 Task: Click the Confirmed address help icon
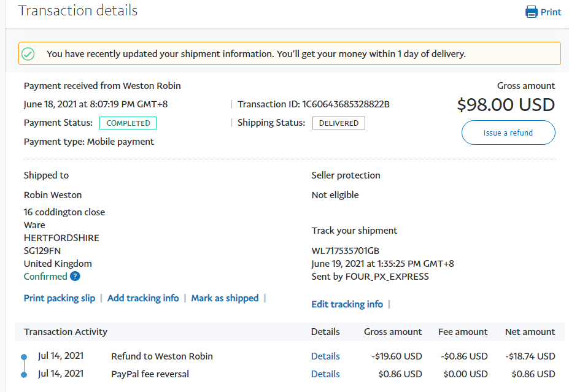(75, 277)
